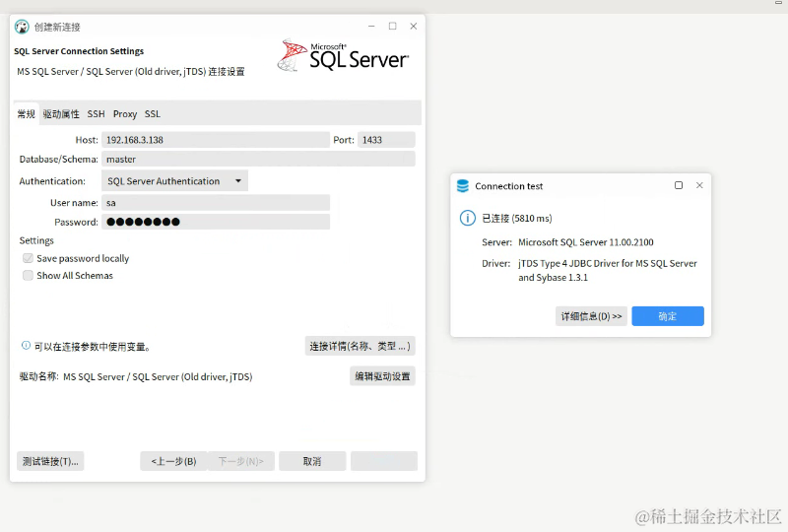
Task: Confirm with the 确定 button
Action: (668, 316)
